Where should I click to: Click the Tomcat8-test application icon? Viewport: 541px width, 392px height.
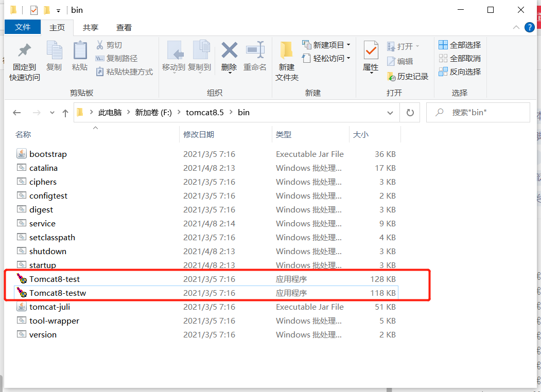click(x=22, y=279)
